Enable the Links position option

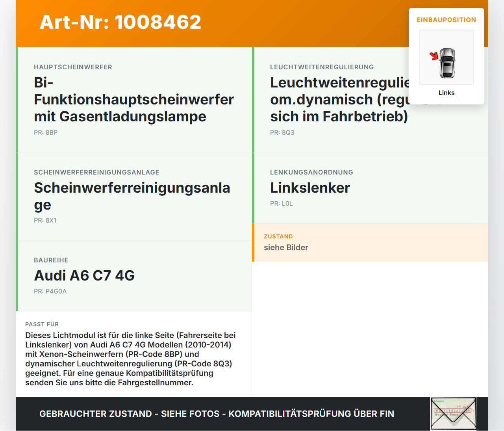[x=446, y=93]
